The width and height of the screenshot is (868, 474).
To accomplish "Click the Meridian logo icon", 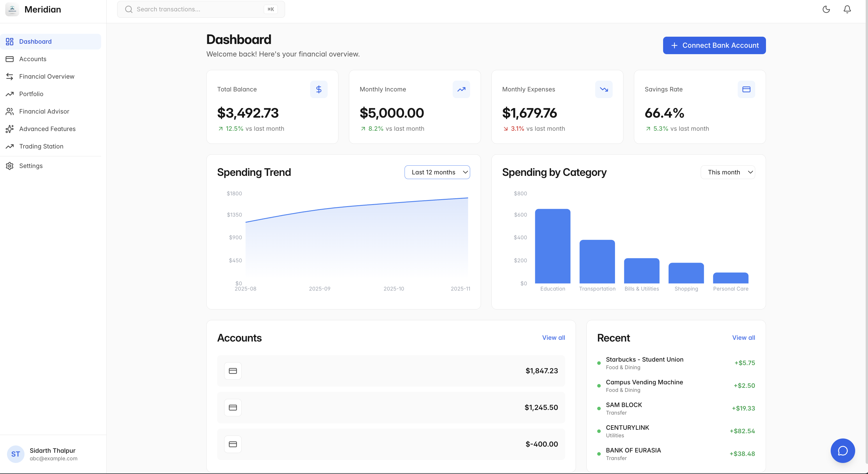I will [12, 9].
